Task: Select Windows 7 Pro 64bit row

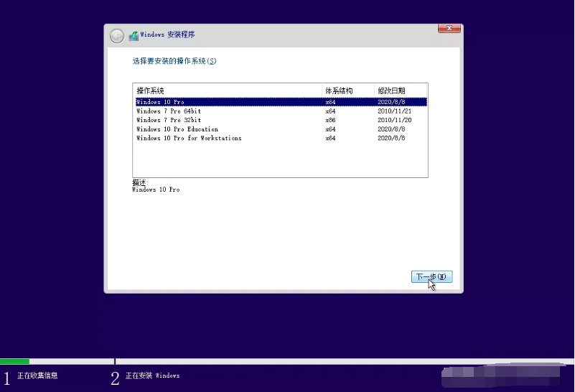Action: pos(281,111)
